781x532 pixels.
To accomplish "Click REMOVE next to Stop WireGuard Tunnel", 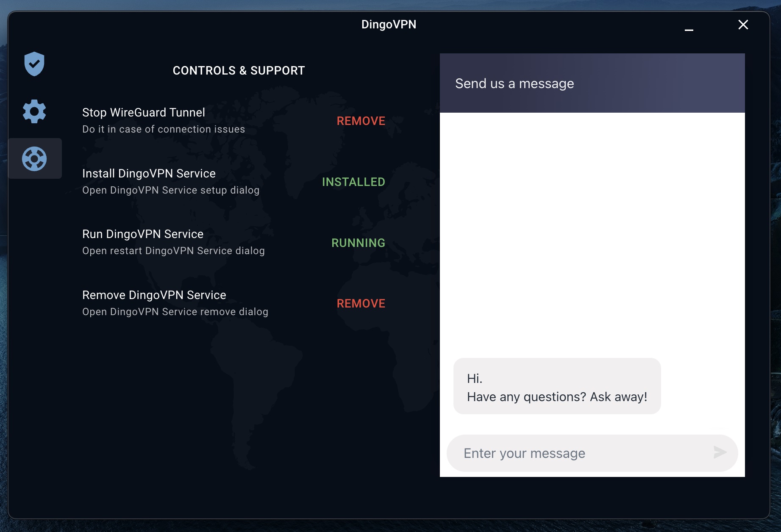I will (361, 121).
